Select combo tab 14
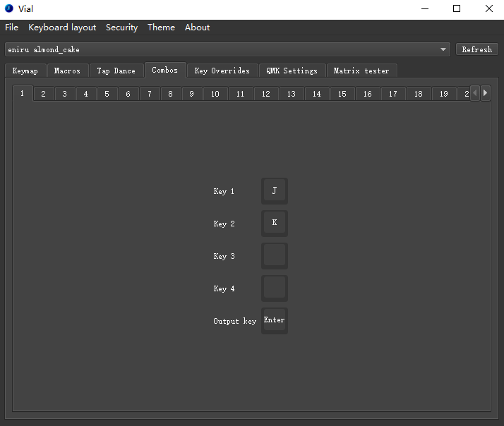Screen dimensions: 504x426 [x=317, y=94]
